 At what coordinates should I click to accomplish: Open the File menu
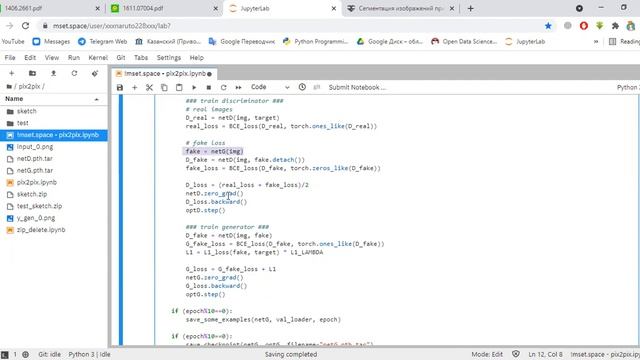coord(10,58)
